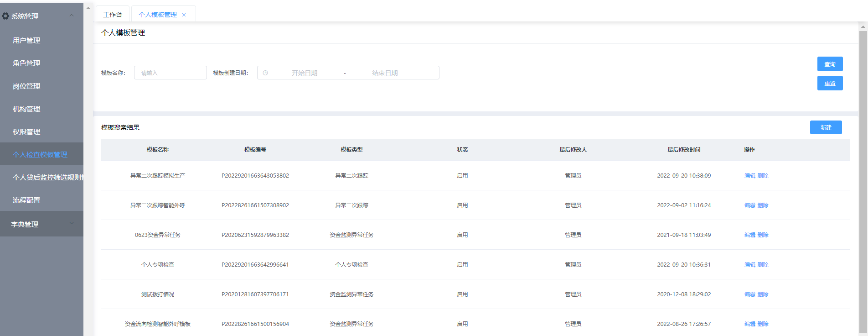
Task: Delete the 测试拨打情况 template
Action: pos(763,294)
